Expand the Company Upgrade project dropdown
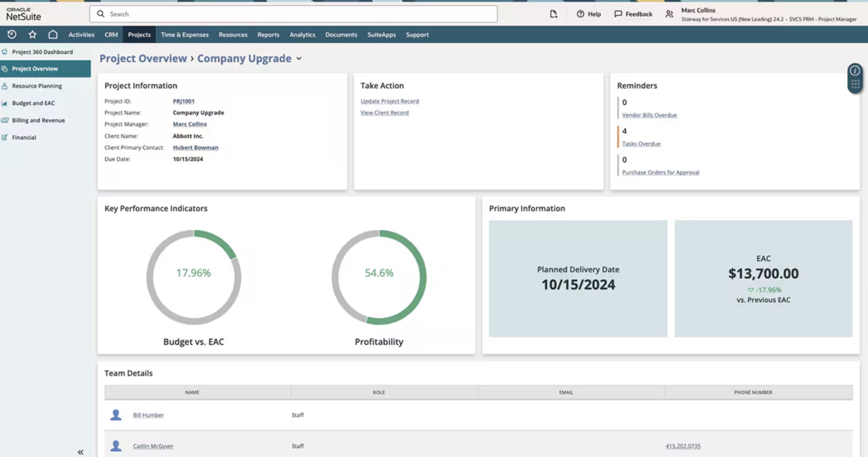This screenshot has width=868, height=457. 299,59
